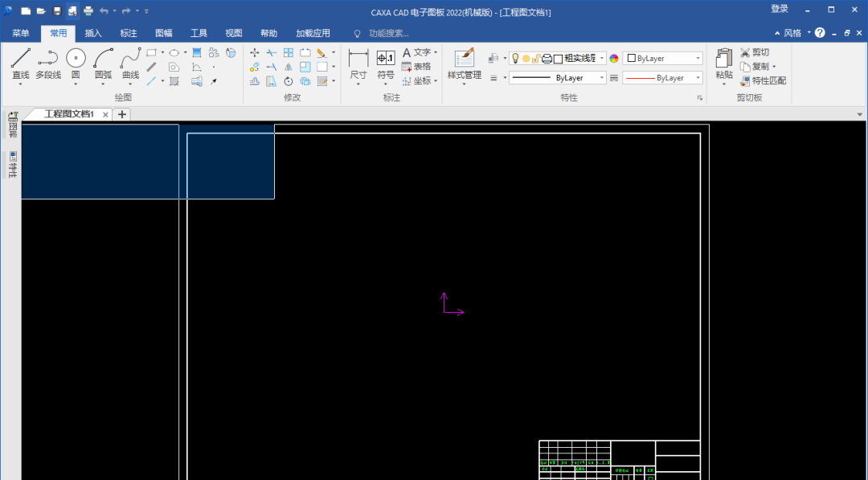Select the 直线 line drawing tool
The height and width of the screenshot is (480, 868).
[x=21, y=64]
